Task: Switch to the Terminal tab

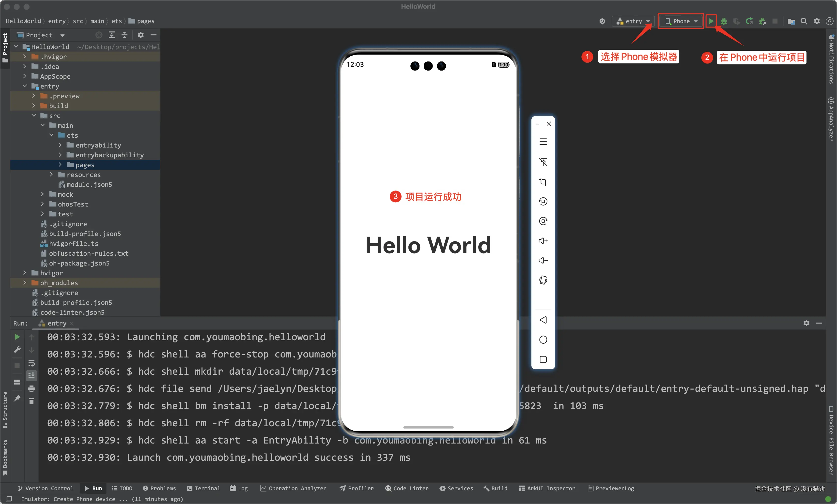Action: [x=203, y=488]
